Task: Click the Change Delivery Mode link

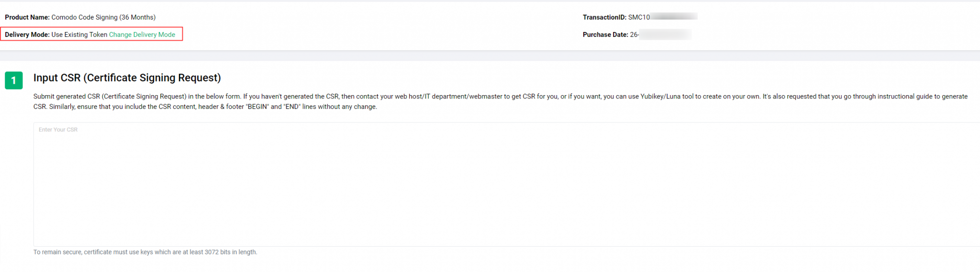Action: click(x=142, y=35)
